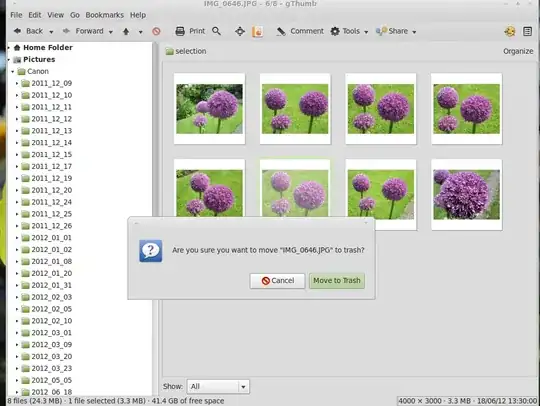Click the '8 files (24.3 MB)' status text
The width and height of the screenshot is (540, 406).
35,401
